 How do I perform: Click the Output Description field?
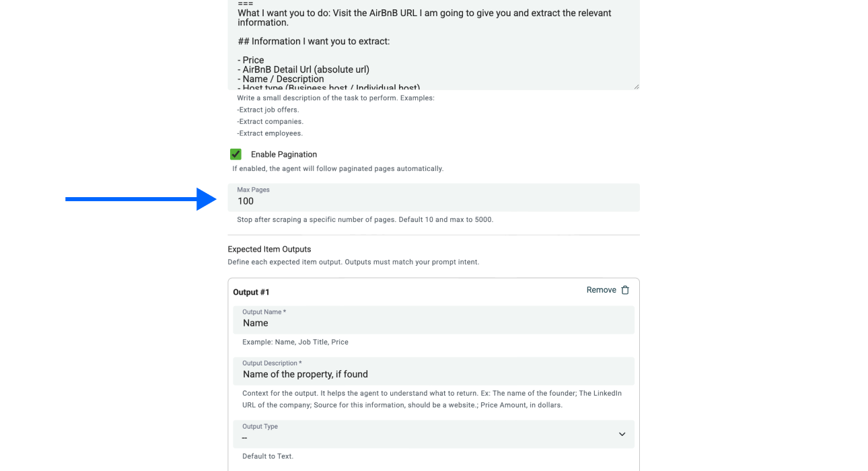click(x=433, y=374)
